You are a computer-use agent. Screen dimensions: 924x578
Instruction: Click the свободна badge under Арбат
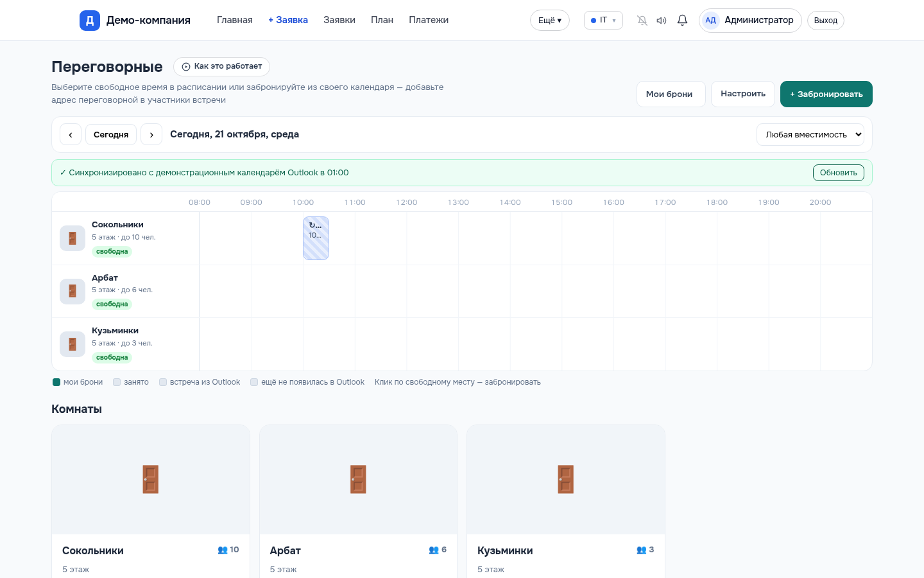(112, 304)
